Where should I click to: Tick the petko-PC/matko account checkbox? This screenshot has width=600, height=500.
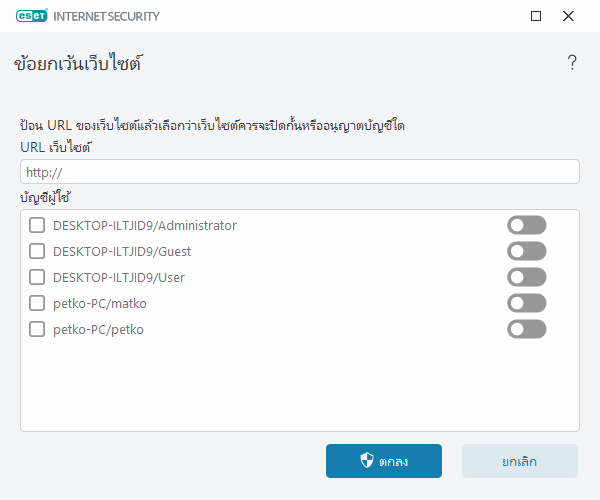37,303
